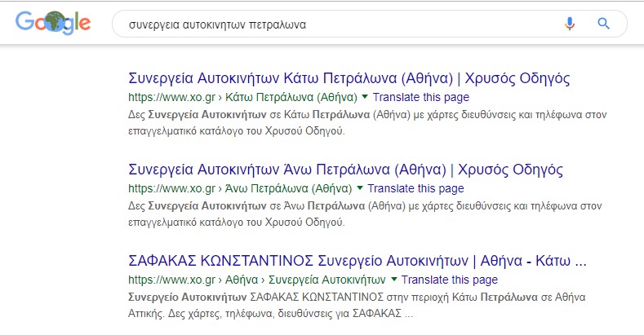Viewport: 644px width, 335px height.
Task: Open the Άνω Πετράλωνα Χρυσός Οδηγός result title
Action: coord(346,170)
